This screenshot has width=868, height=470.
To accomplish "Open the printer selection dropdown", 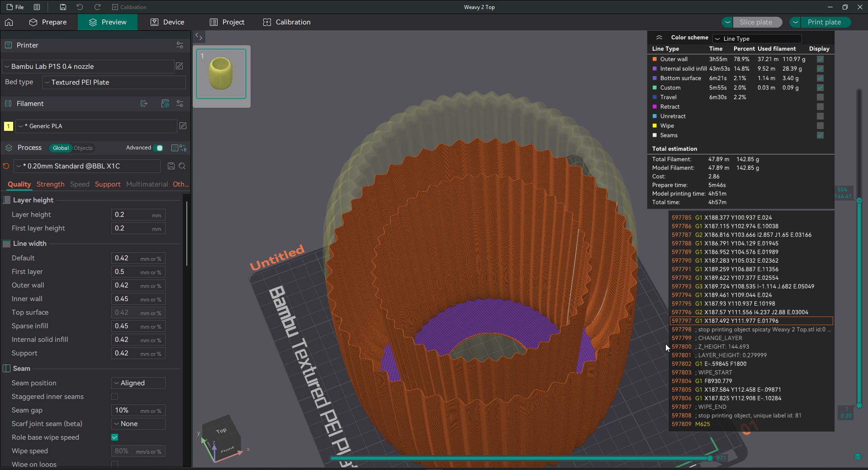I will click(x=88, y=67).
